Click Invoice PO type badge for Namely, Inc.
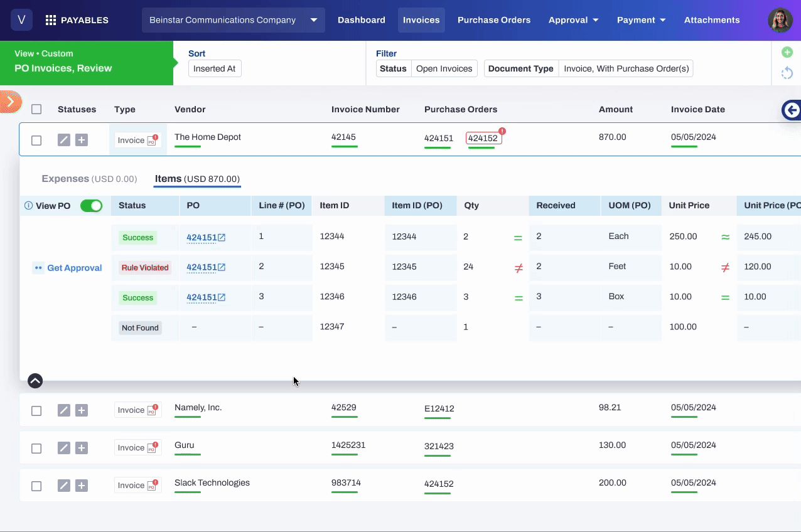Image resolution: width=801 pixels, height=532 pixels. point(137,410)
